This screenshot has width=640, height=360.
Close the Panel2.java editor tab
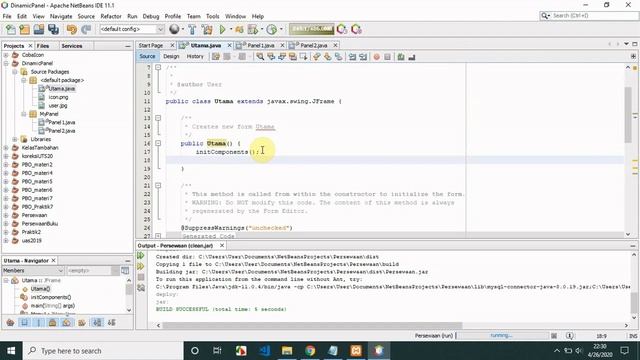pos(336,45)
